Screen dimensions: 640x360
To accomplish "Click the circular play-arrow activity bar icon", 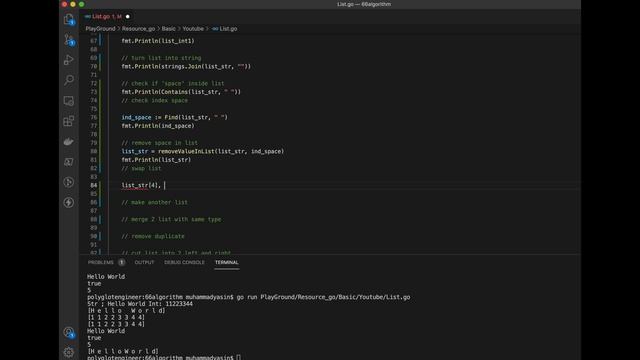I will 69,182.
